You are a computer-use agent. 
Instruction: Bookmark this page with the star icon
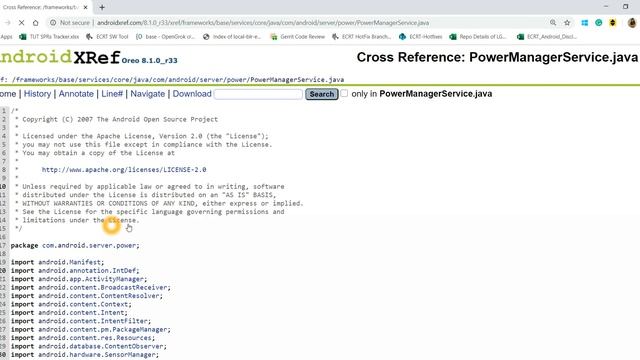567,23
